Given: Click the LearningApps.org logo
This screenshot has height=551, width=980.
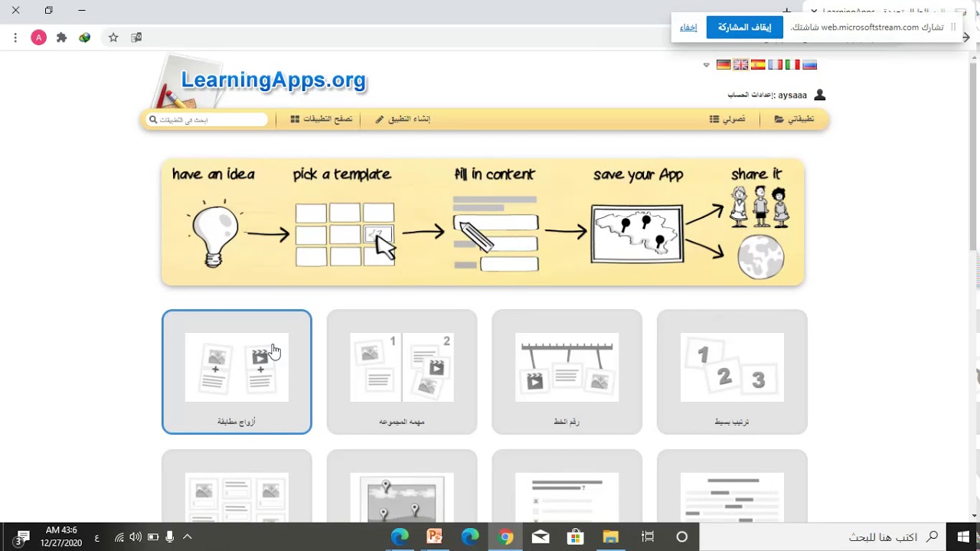Looking at the screenshot, I should coord(273,80).
